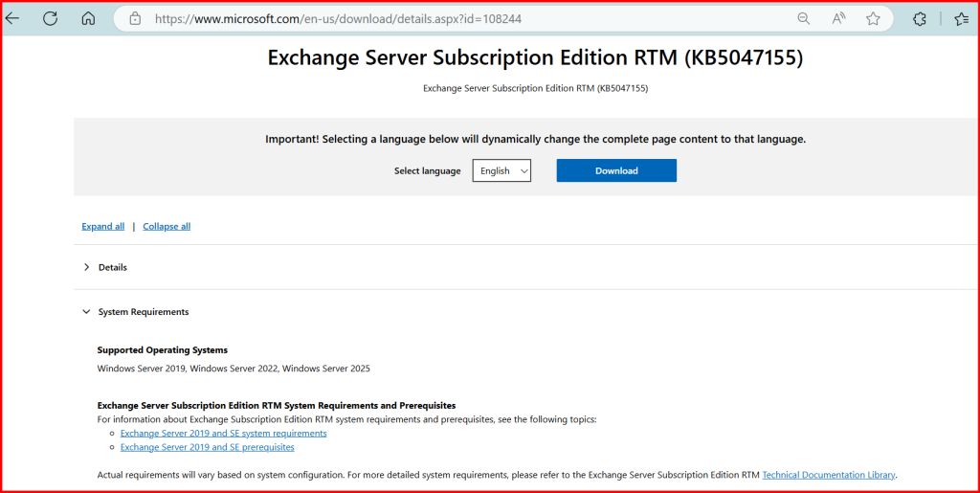Open the Technical Documentation Library link
Image resolution: width=980 pixels, height=493 pixels.
[829, 474]
